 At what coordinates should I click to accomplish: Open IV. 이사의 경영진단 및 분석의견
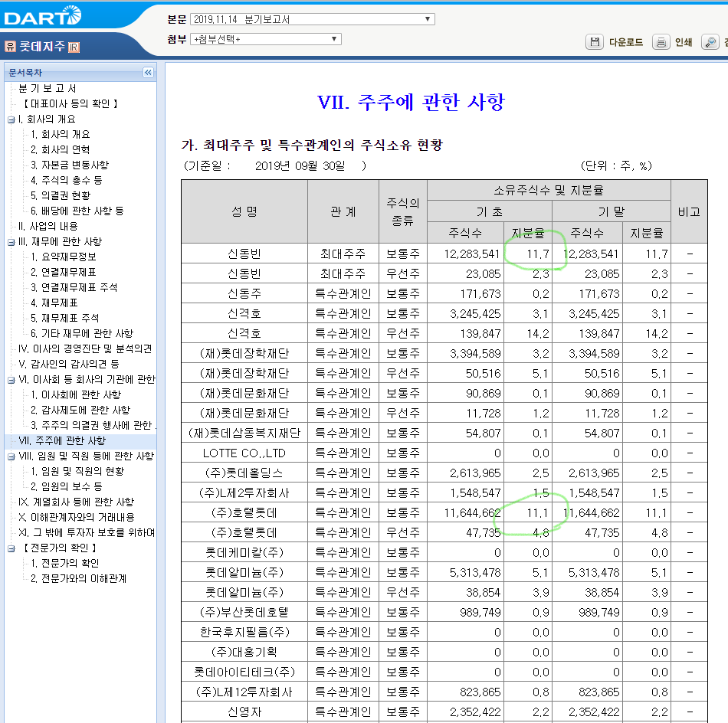pos(85,348)
